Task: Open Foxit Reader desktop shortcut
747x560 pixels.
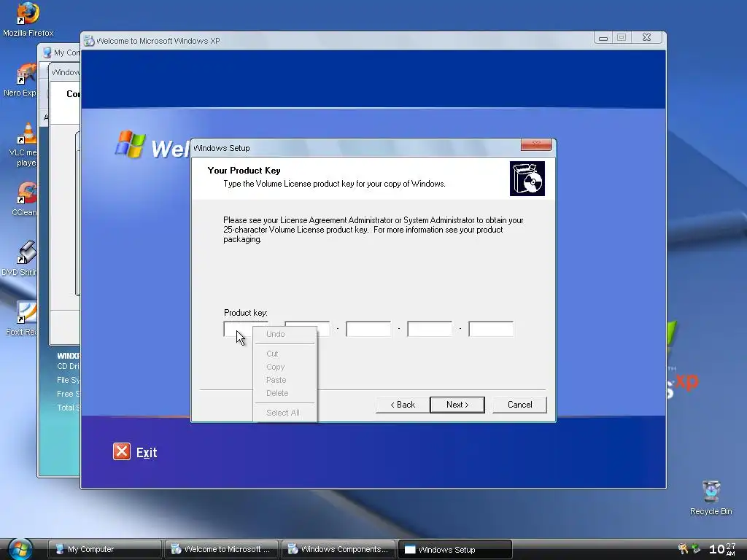Action: pyautogui.click(x=22, y=318)
